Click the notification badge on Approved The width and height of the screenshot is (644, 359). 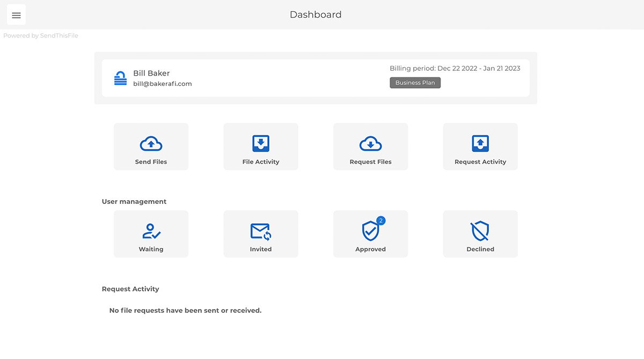pos(381,221)
